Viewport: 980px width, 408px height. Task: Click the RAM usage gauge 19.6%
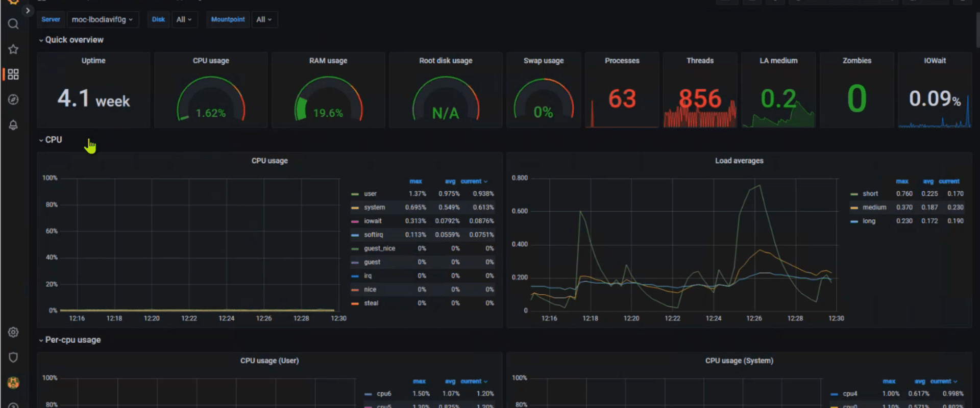pyautogui.click(x=328, y=99)
